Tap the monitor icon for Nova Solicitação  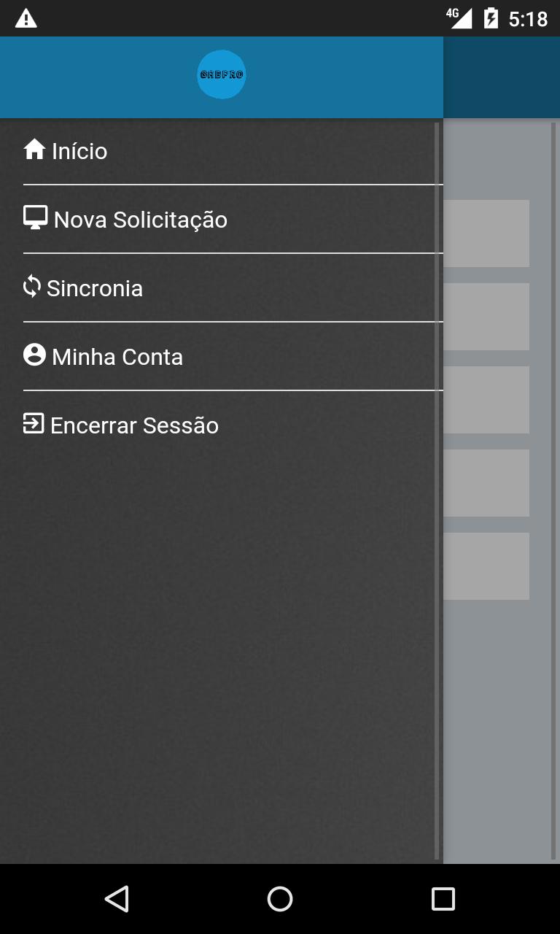pyautogui.click(x=36, y=217)
